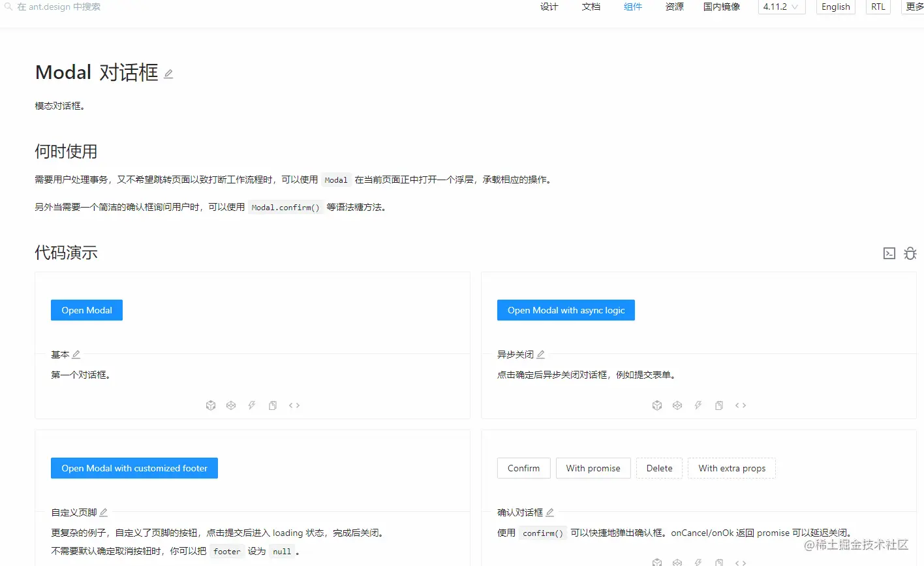Toggle debug demos with the bug icon
The height and width of the screenshot is (566, 924).
[910, 253]
